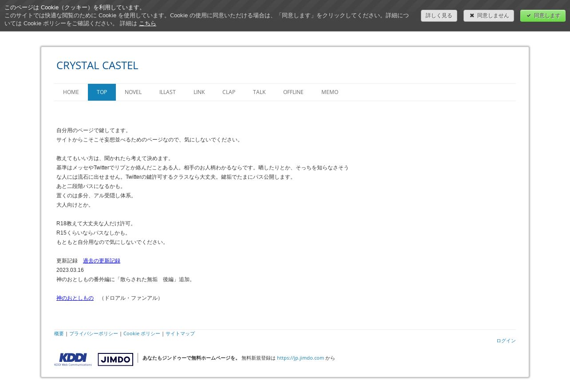Open the Cookie ポリシー footer link
Viewport: 570px width, 392px height.
click(x=142, y=333)
